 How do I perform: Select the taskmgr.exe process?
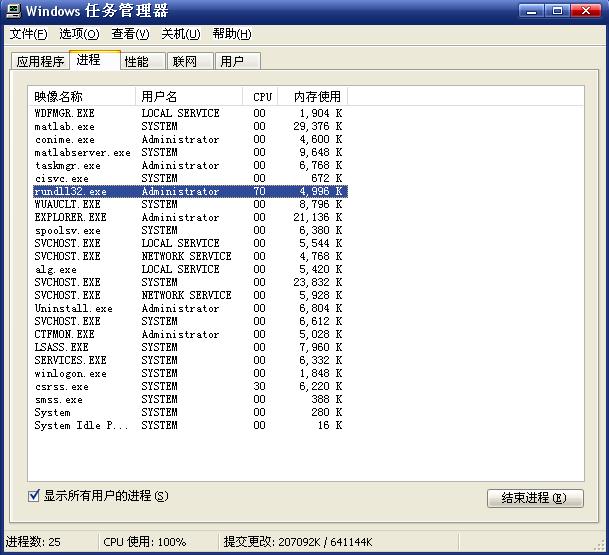[190, 165]
